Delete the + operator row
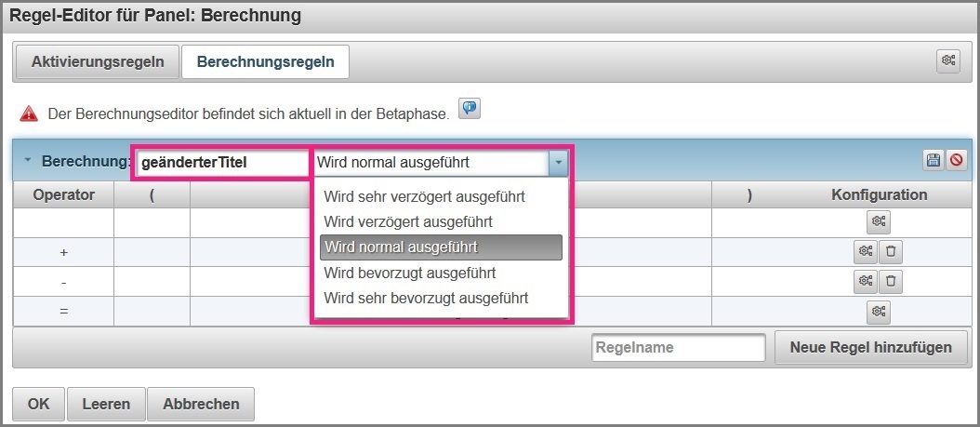980x427 pixels. coord(891,251)
